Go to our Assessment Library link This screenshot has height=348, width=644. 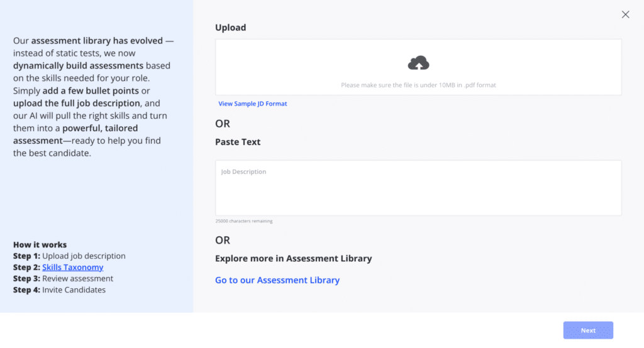(277, 280)
